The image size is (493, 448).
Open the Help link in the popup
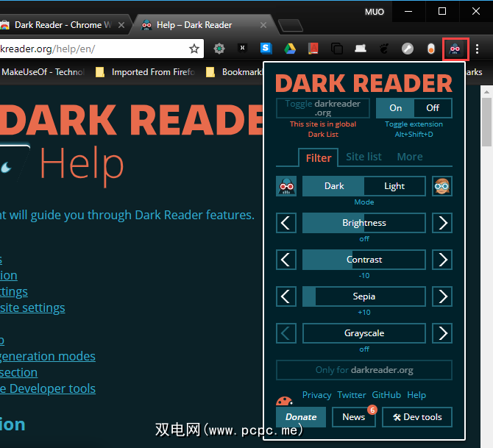click(416, 395)
